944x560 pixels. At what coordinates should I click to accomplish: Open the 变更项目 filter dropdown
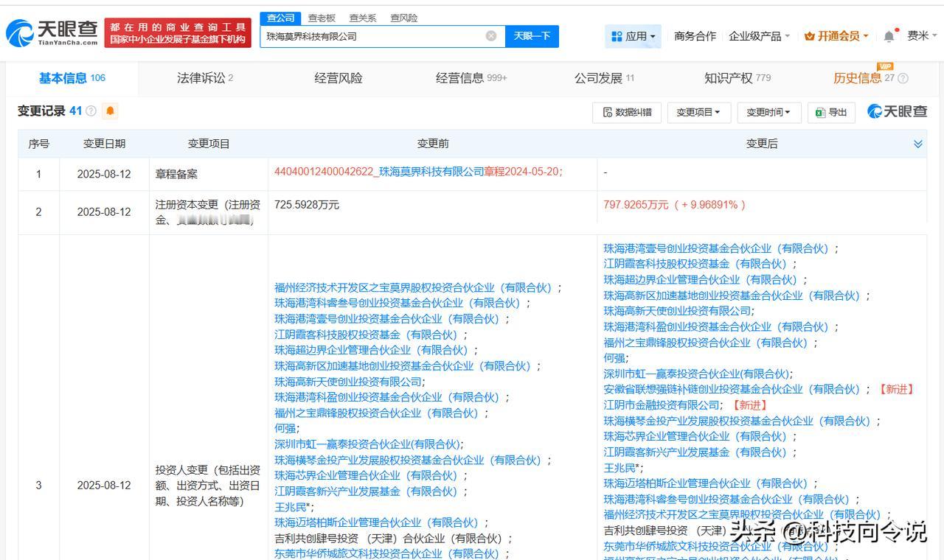[698, 112]
